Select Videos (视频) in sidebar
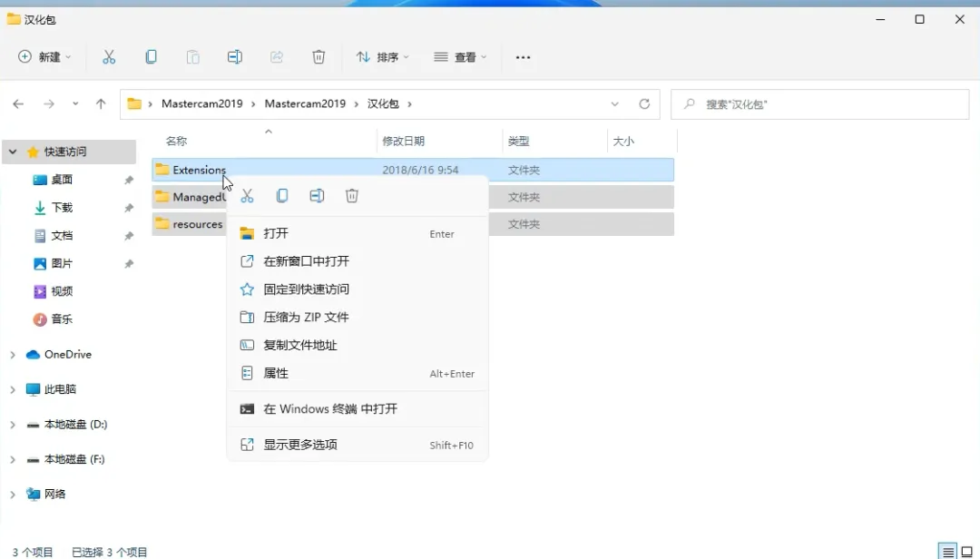 click(x=62, y=291)
